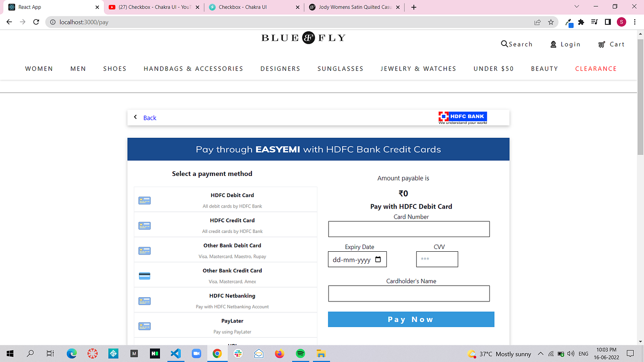
Task: Open the media control playlist icon
Action: tap(594, 22)
